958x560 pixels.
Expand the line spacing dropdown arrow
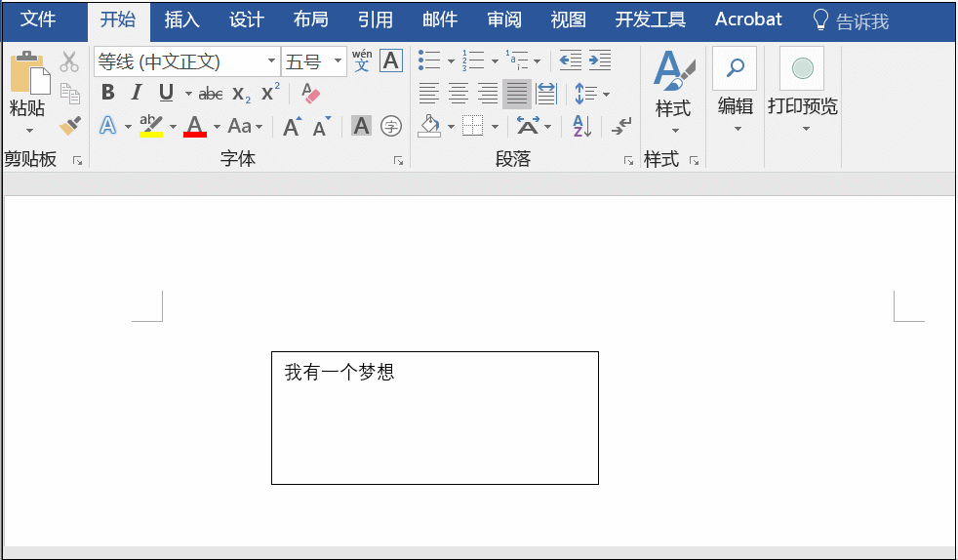[606, 94]
